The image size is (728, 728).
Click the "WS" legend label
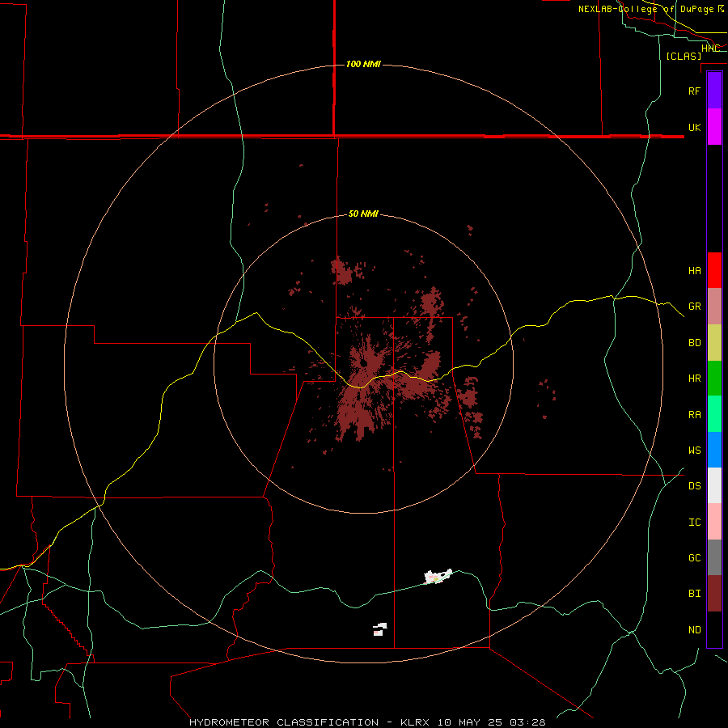click(694, 450)
